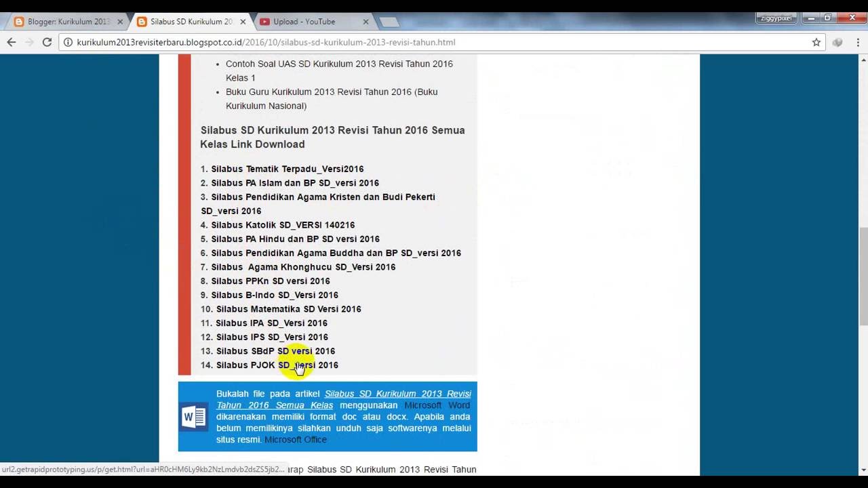Bookmark this page with the star icon
This screenshot has height=488, width=868.
816,42
